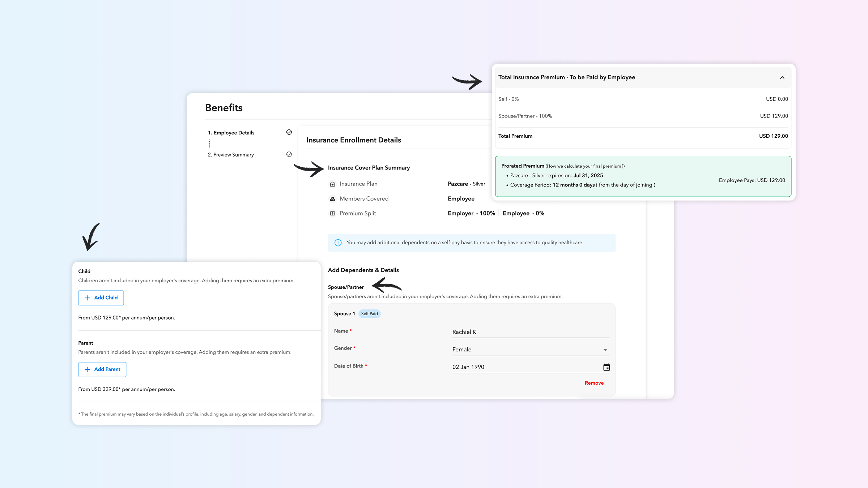The image size is (868, 488).
Task: Open 'How we calculate your final premium?' link
Action: (x=585, y=166)
